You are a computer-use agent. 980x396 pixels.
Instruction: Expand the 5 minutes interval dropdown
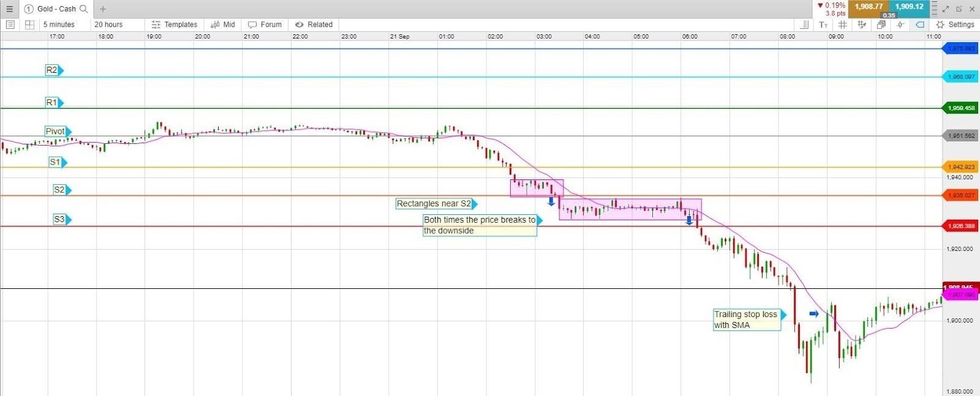click(59, 24)
